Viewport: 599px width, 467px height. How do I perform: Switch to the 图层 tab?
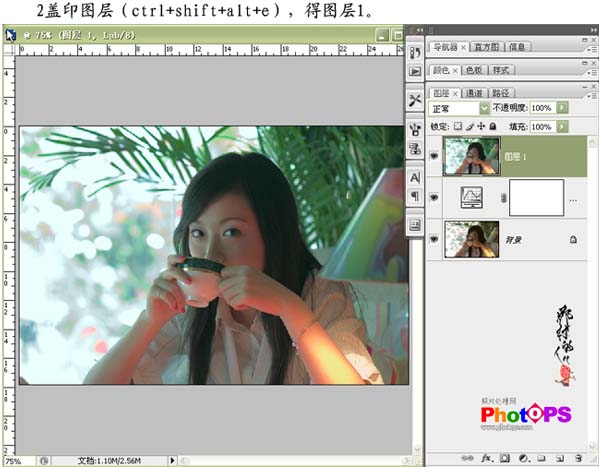tap(441, 93)
